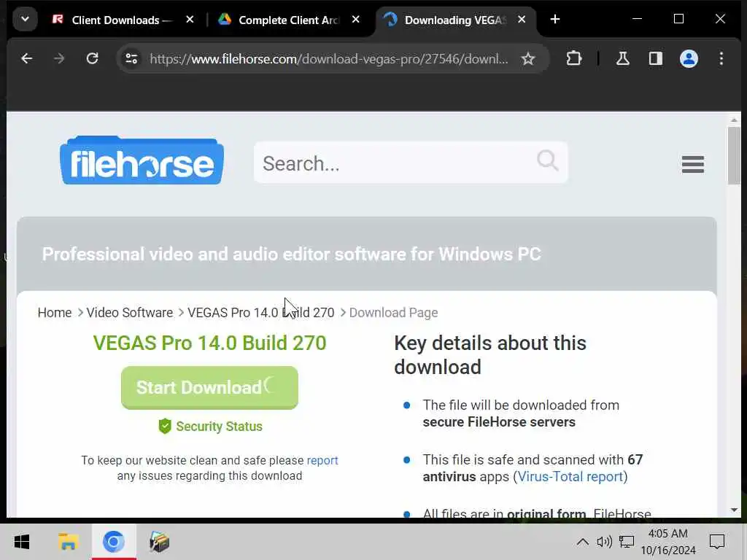Viewport: 747px width, 560px height.
Task: Open the Video Software breadcrumb
Action: click(x=130, y=313)
